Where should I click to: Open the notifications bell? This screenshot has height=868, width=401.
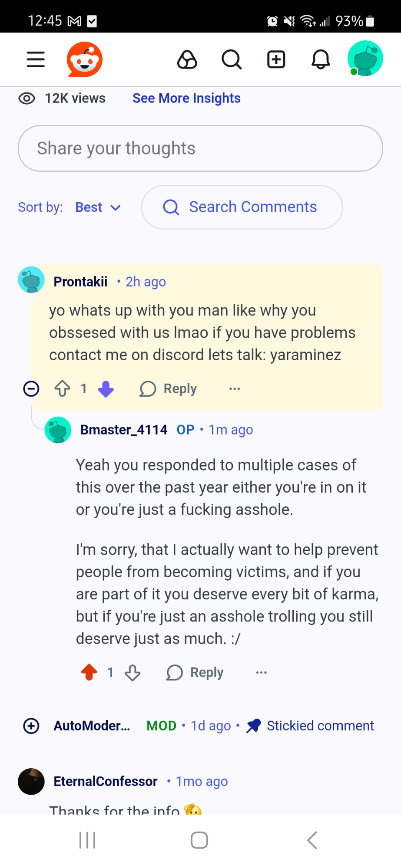pos(321,59)
